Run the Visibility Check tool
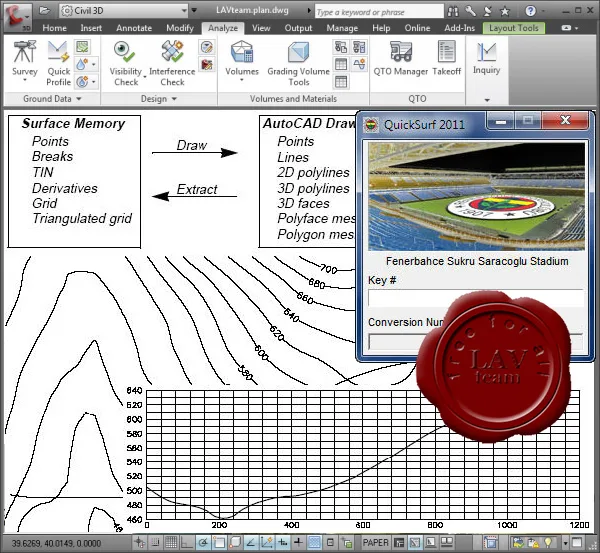The height and width of the screenshot is (553, 600). 126,63
